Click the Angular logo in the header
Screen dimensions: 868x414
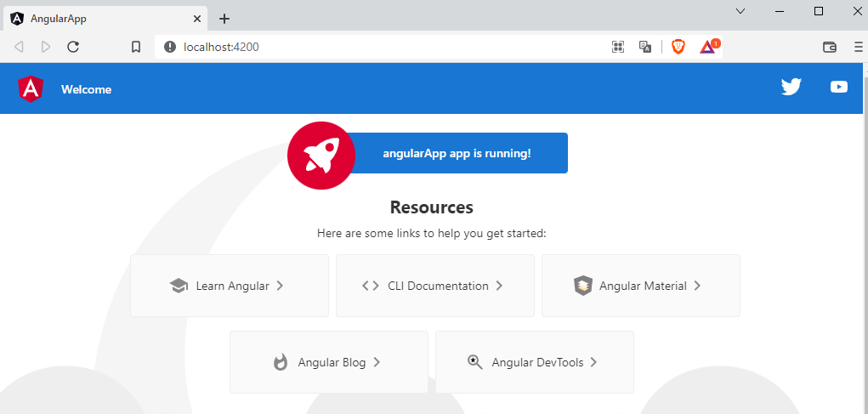(31, 89)
